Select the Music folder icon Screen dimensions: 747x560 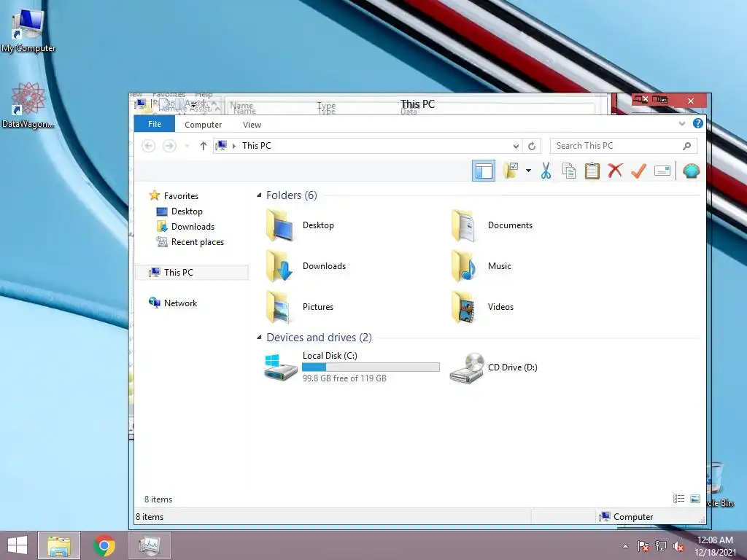pos(463,266)
